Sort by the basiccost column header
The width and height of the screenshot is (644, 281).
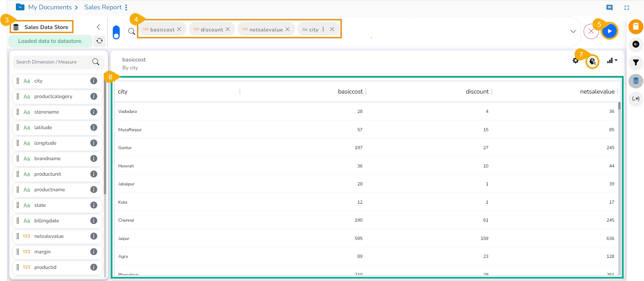[350, 91]
